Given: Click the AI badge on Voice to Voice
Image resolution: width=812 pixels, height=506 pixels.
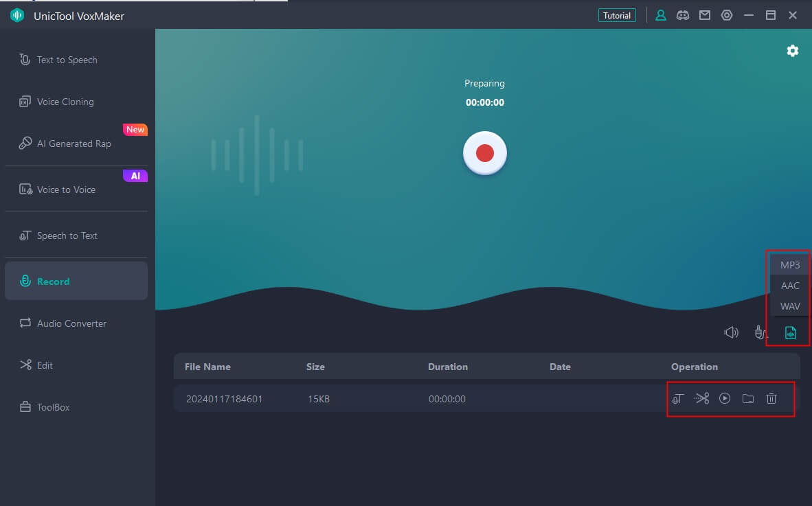Looking at the screenshot, I should 135,176.
